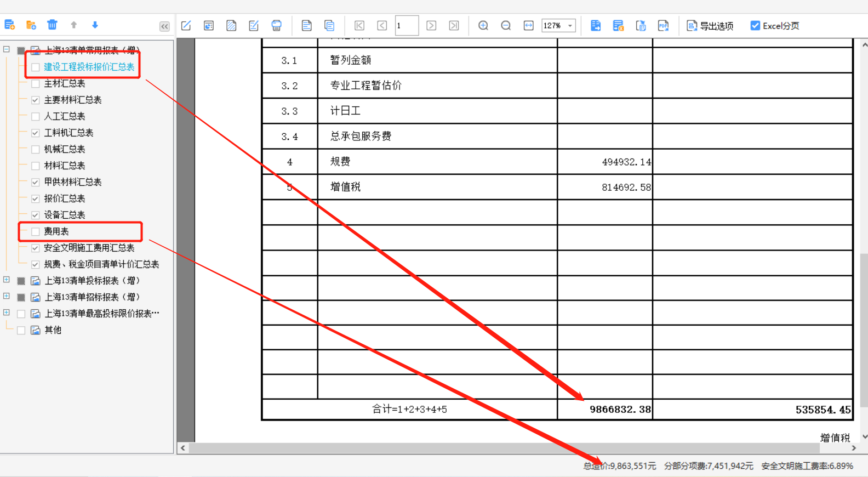Uncheck the 主要材料汇总表 checkbox

click(x=36, y=100)
